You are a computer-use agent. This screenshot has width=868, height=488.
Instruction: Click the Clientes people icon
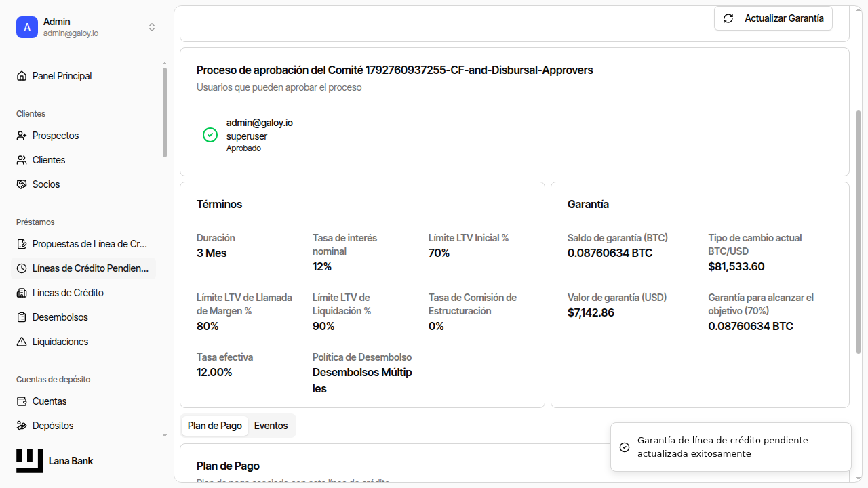coord(22,160)
